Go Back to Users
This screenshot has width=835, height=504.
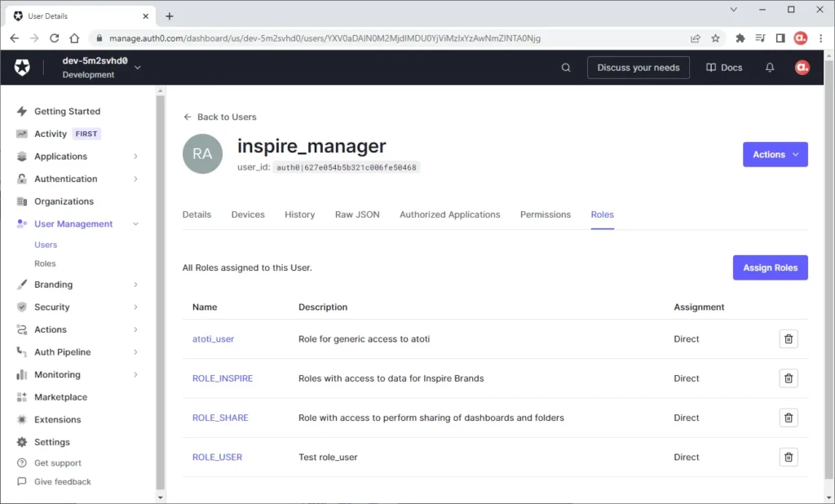pos(220,117)
